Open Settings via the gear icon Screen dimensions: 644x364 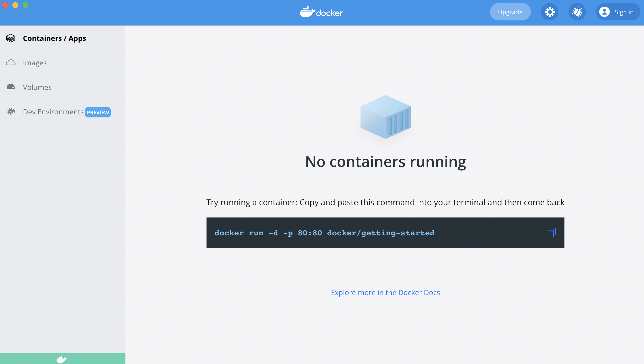[550, 12]
